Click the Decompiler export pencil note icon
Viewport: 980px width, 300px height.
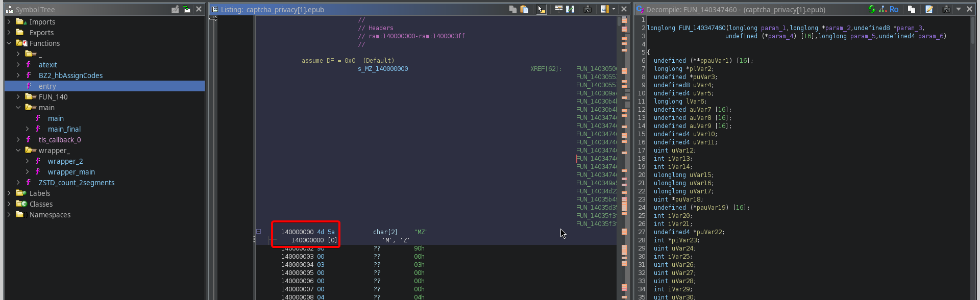click(929, 9)
